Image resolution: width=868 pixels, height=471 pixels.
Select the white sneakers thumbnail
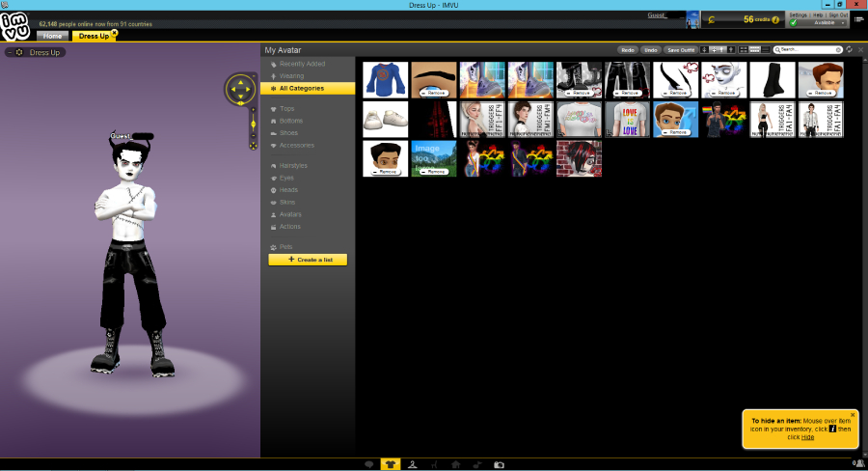point(385,119)
